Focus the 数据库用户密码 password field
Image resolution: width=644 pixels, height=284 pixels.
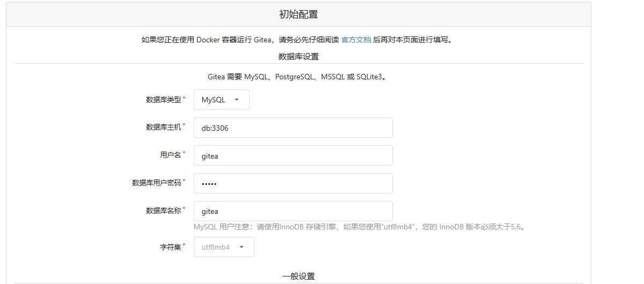click(293, 183)
